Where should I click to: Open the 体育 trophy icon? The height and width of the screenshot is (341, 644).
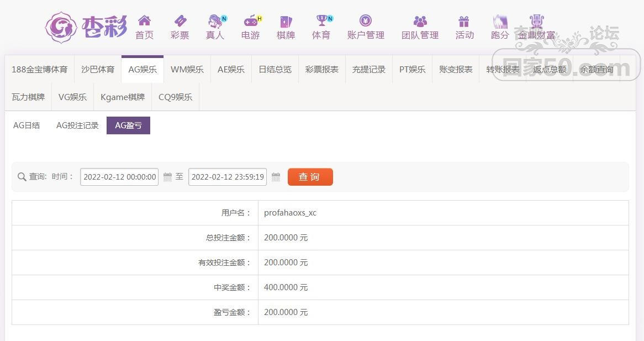(321, 20)
